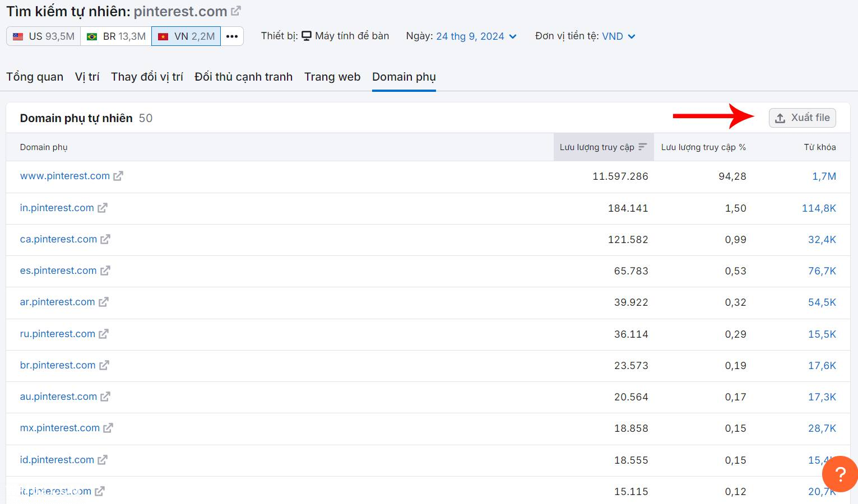This screenshot has width=858, height=504.
Task: Open keywords 17,6K for br.pinterest.com
Action: pos(822,366)
